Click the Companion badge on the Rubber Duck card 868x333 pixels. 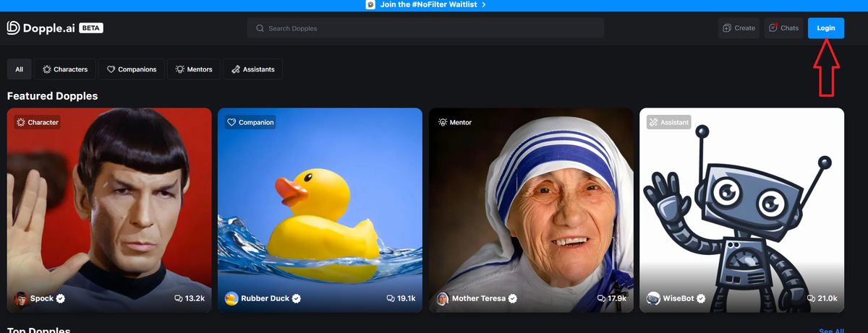pyautogui.click(x=250, y=122)
